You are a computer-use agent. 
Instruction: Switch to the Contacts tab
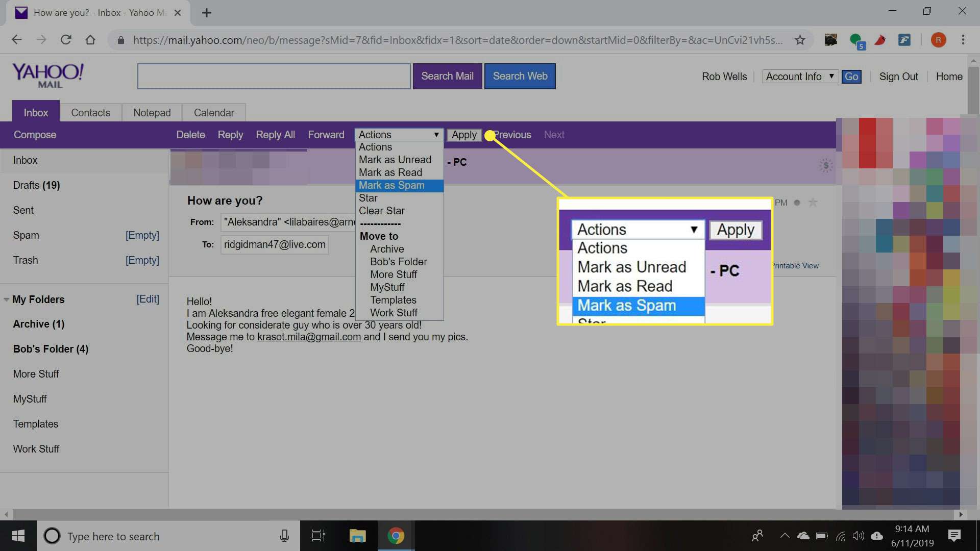coord(91,112)
